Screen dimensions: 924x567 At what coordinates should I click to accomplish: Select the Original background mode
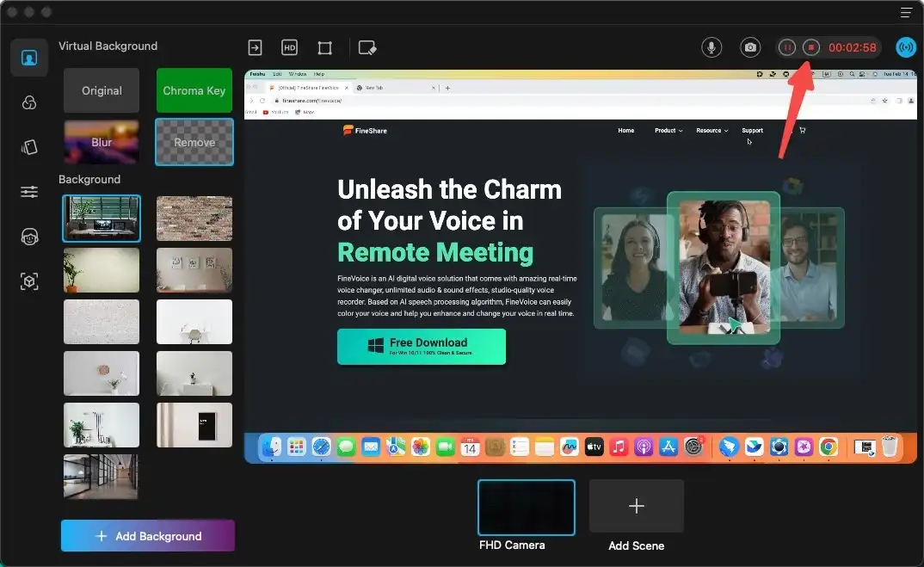coord(102,90)
